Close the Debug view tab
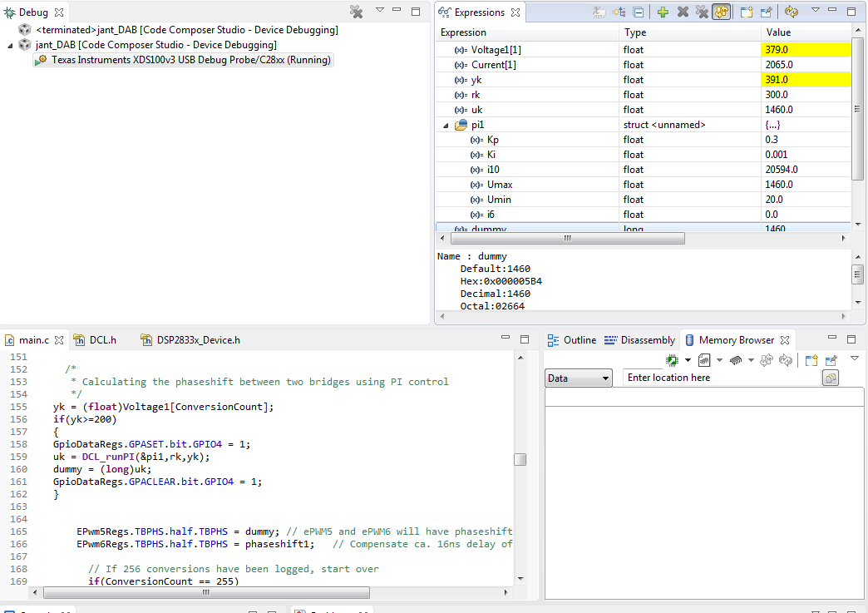This screenshot has height=613, width=868. (59, 12)
